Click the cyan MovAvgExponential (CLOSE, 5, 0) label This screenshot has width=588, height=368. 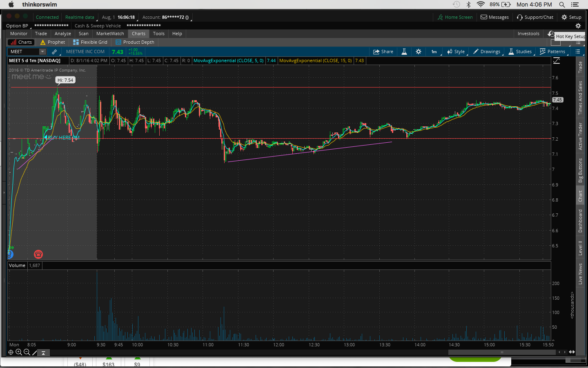pyautogui.click(x=229, y=61)
